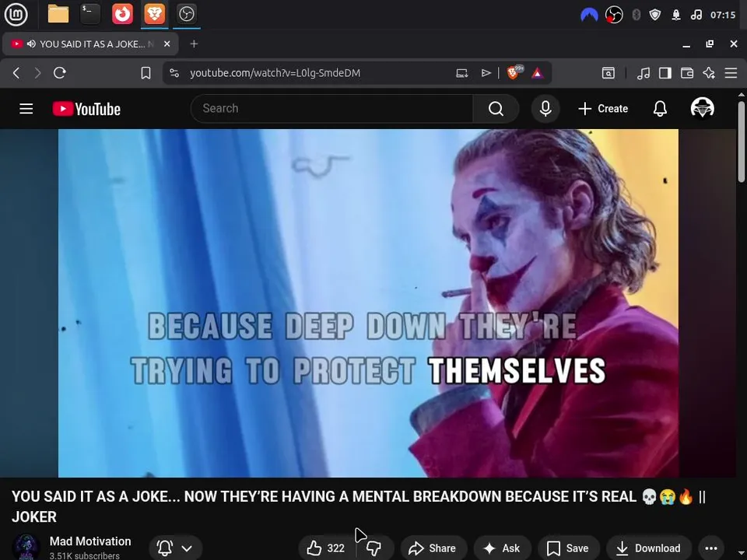Image resolution: width=747 pixels, height=560 pixels.
Task: Open Brave Shields lion icon
Action: [514, 72]
